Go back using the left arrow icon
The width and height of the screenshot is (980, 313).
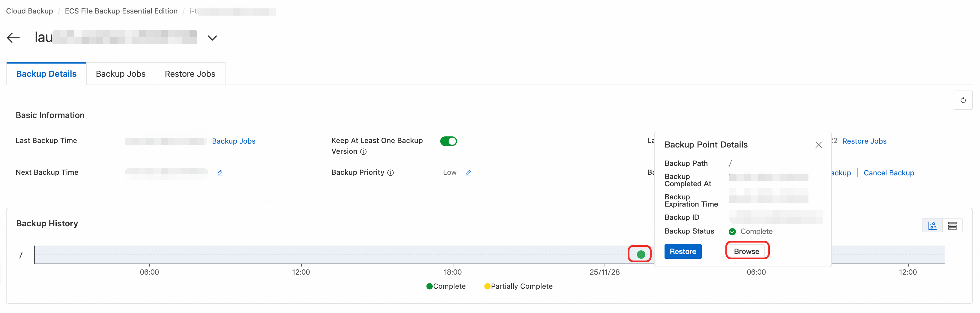13,38
